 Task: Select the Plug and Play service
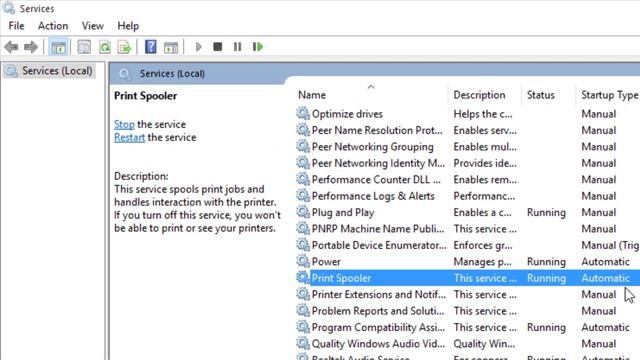tap(343, 212)
